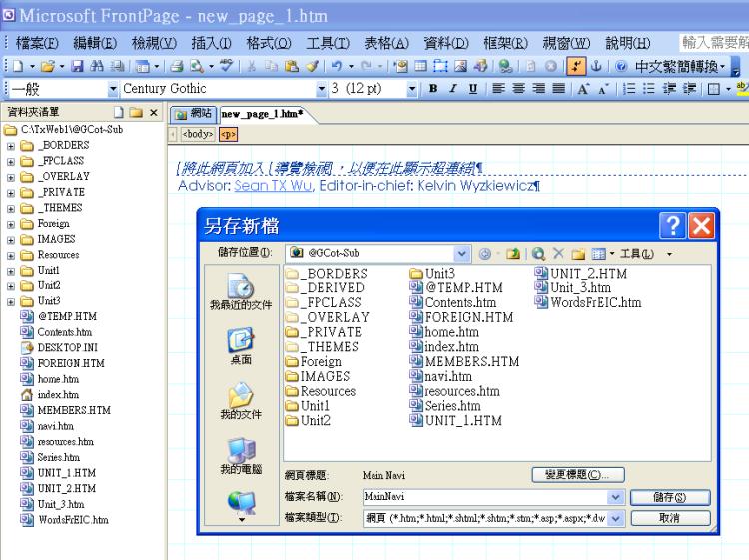Click the 儲存(S) Save button
This screenshot has height=560, width=749.
(669, 496)
